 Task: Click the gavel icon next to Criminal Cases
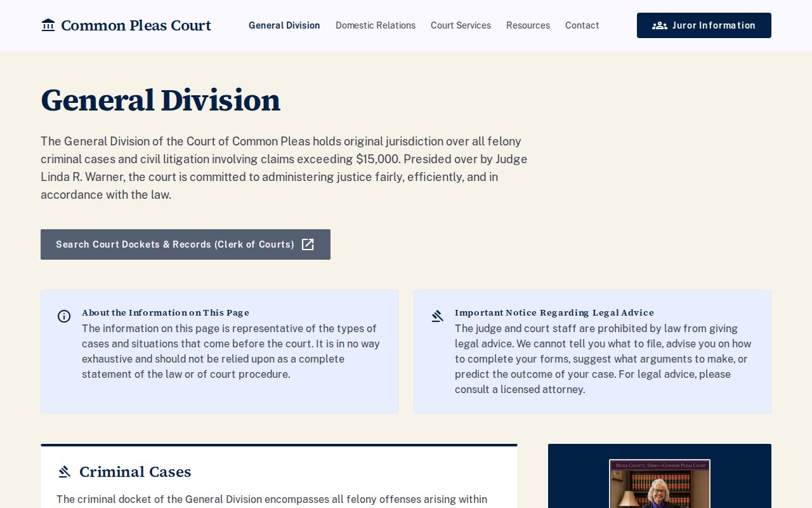(x=64, y=472)
